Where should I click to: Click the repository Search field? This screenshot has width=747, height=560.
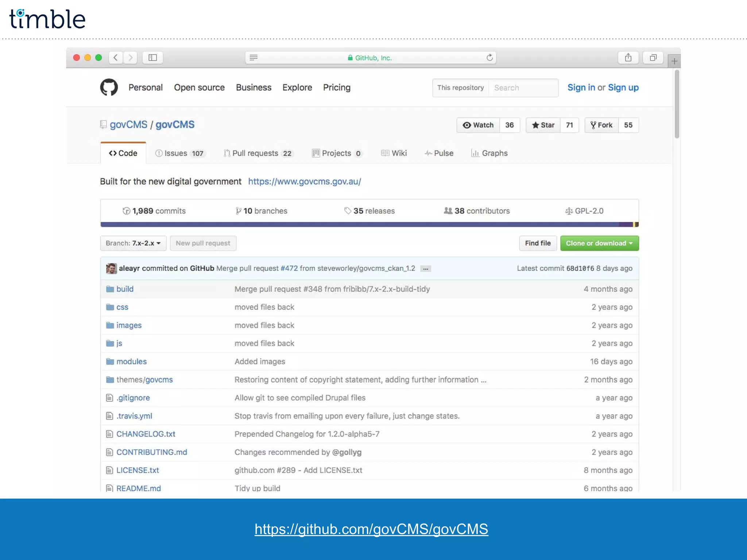pyautogui.click(x=523, y=88)
